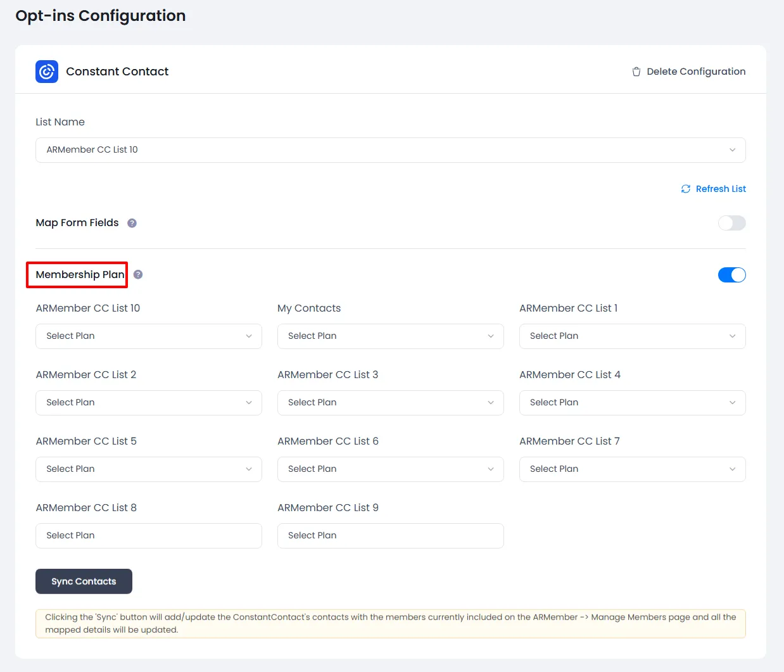Click the ARMember CC List 9 plan field
Screen dimensions: 784x672
tap(390, 536)
